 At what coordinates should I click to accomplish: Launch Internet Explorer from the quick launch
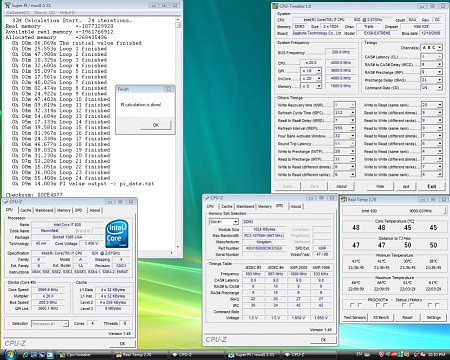click(x=25, y=355)
